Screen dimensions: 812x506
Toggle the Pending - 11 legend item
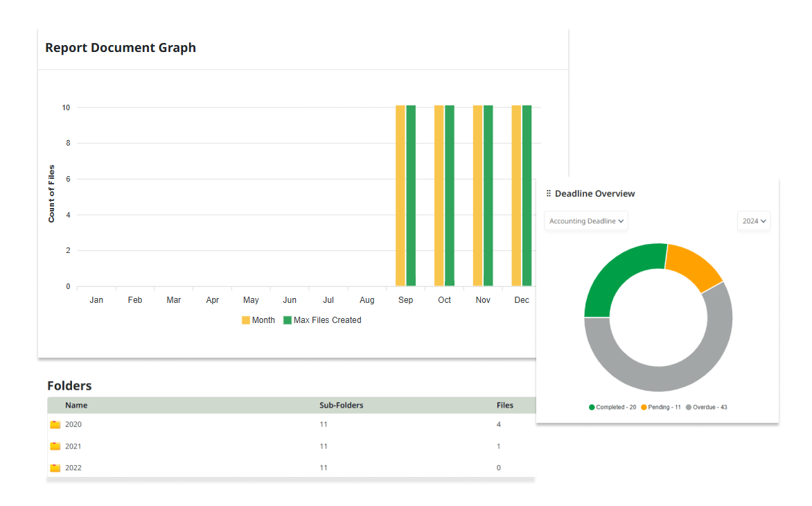pyautogui.click(x=661, y=407)
